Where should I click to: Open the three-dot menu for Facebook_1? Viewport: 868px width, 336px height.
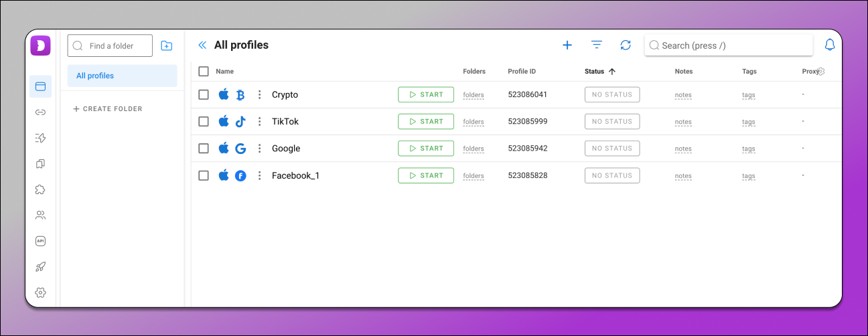point(259,175)
